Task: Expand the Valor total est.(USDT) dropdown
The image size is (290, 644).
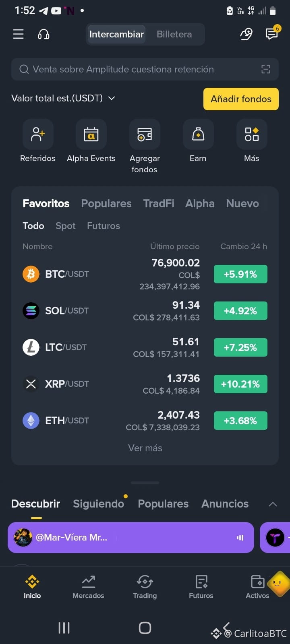Action: click(x=63, y=98)
